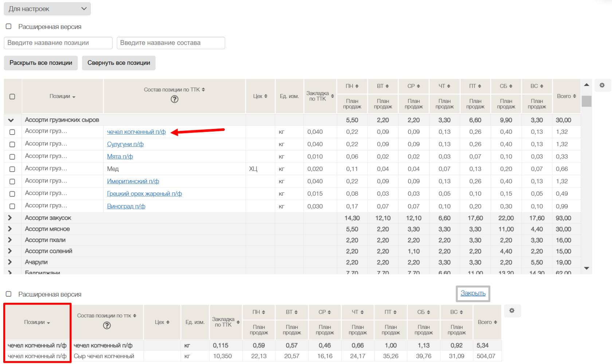Click the gear settings icon beside lower table

[512, 311]
